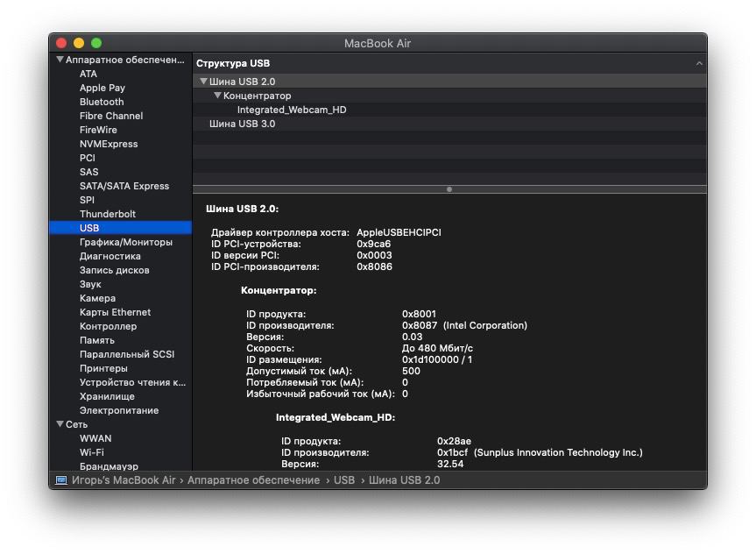
Task: Select Электропитание in the sidebar
Action: (119, 410)
